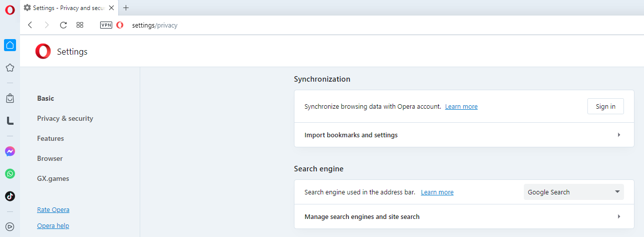
Task: Launch Messenger from the sidebar
Action: [10, 151]
